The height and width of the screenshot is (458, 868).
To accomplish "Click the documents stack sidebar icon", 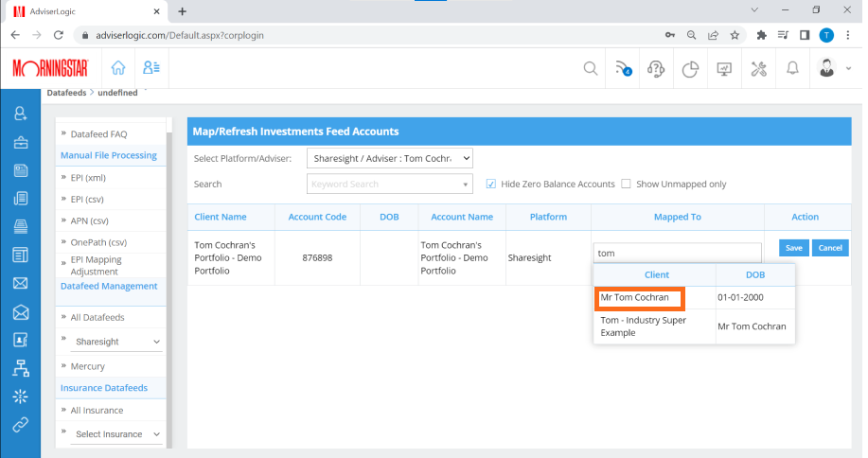I will click(x=21, y=198).
